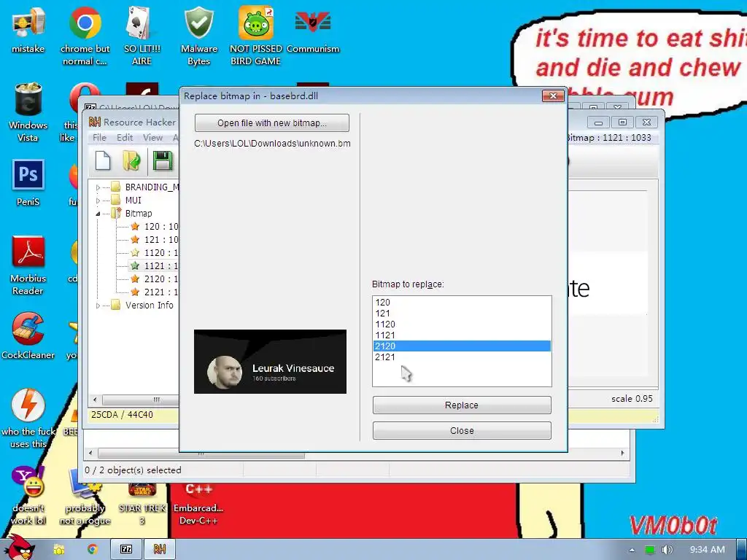The height and width of the screenshot is (560, 747).
Task: Select tree item 121 in Bitmap folder
Action: pyautogui.click(x=155, y=239)
